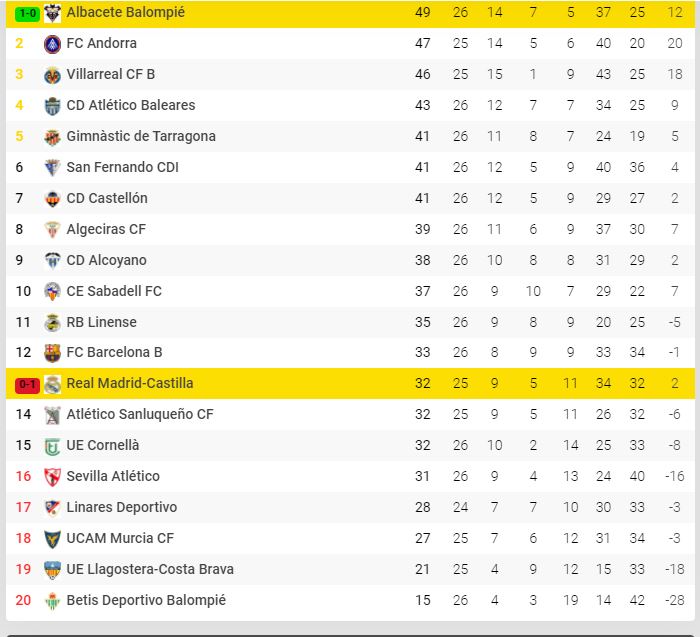The height and width of the screenshot is (637, 700).
Task: Click the Real Madrid-Castilla crest icon
Action: coord(53,384)
